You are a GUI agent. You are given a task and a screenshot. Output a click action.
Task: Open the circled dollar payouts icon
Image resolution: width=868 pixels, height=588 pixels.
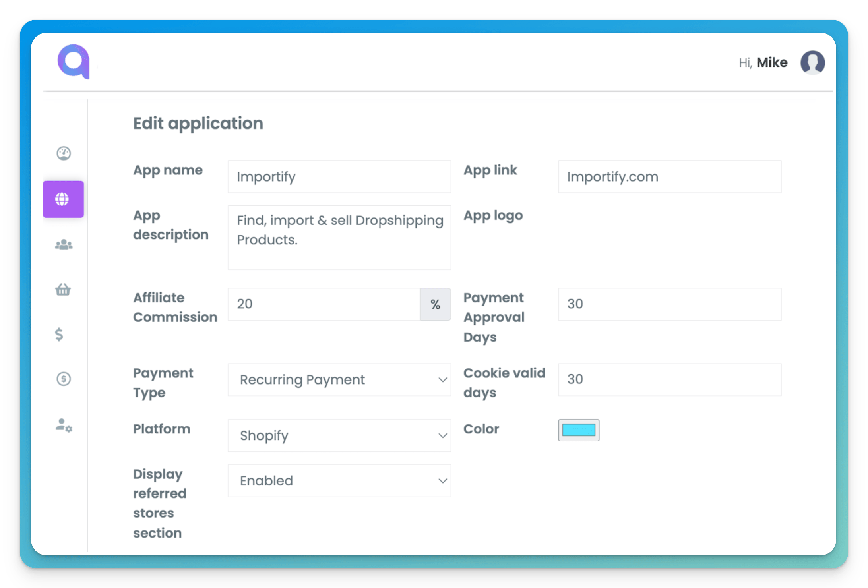[x=64, y=379]
